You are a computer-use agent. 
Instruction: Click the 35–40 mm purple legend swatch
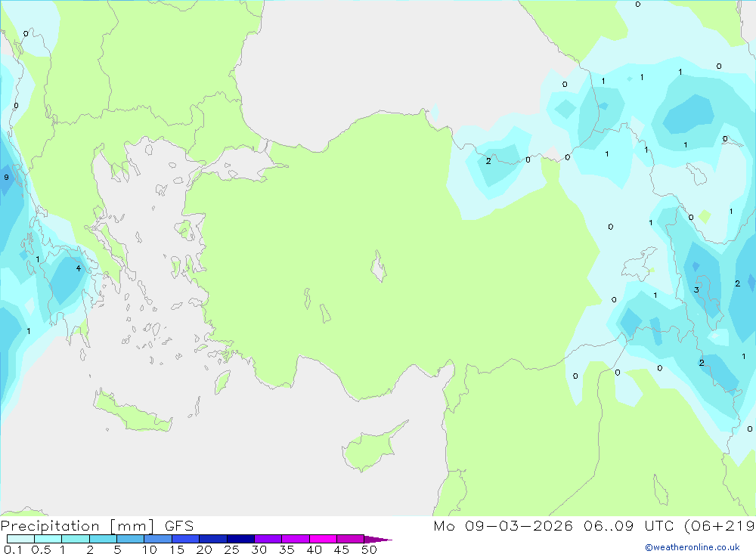[x=295, y=539]
